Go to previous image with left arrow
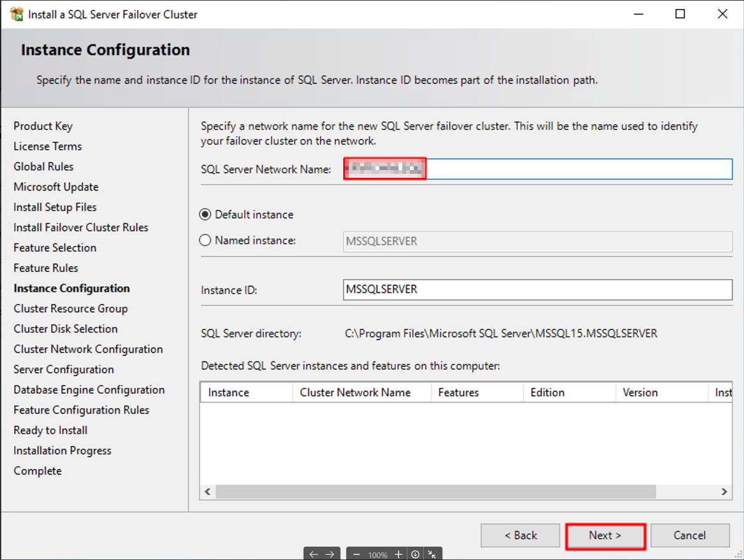 tap(314, 554)
